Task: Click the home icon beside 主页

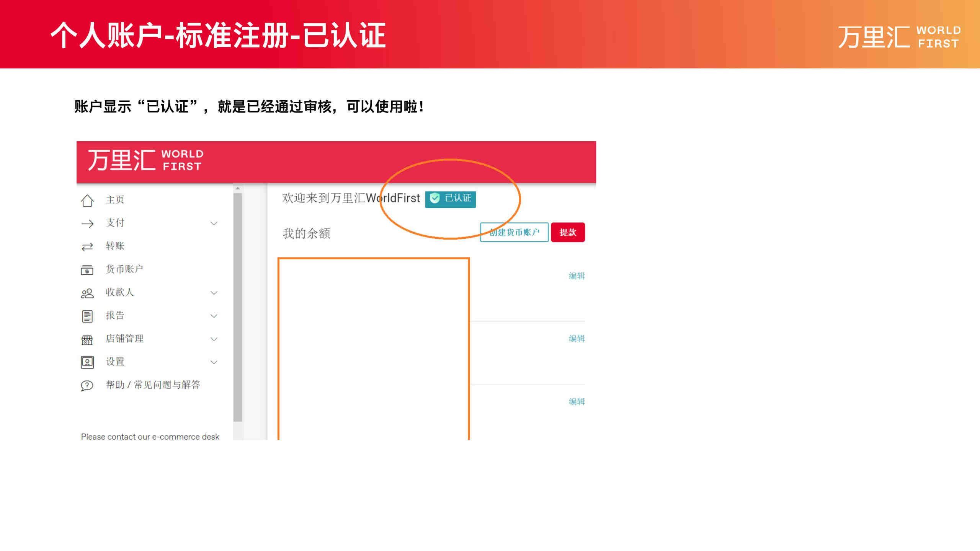Action: 87,201
